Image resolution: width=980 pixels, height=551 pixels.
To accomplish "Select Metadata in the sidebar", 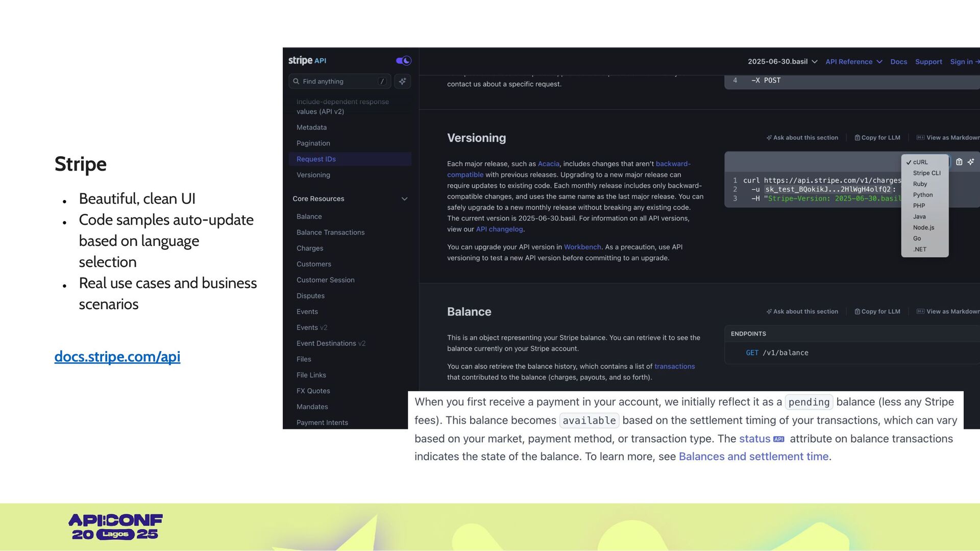I will pyautogui.click(x=311, y=128).
